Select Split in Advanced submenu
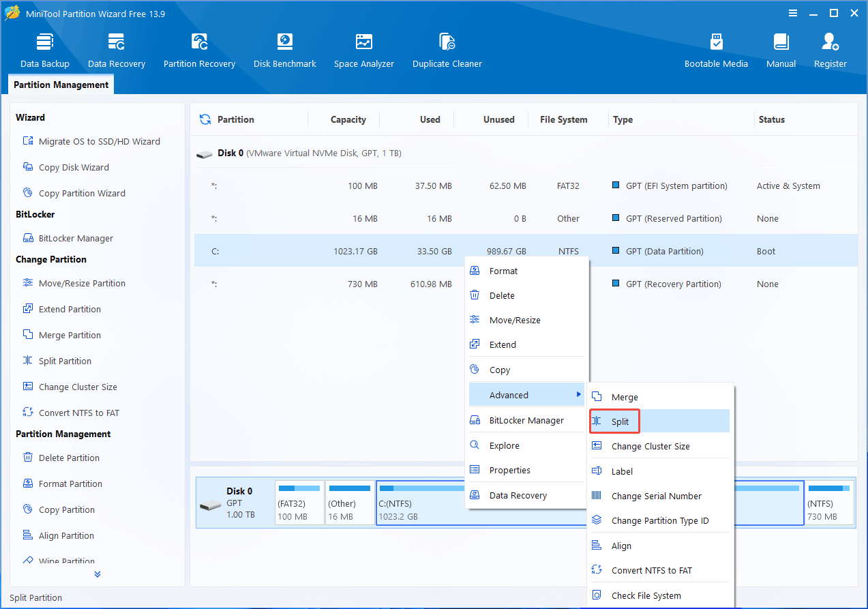 click(660, 421)
